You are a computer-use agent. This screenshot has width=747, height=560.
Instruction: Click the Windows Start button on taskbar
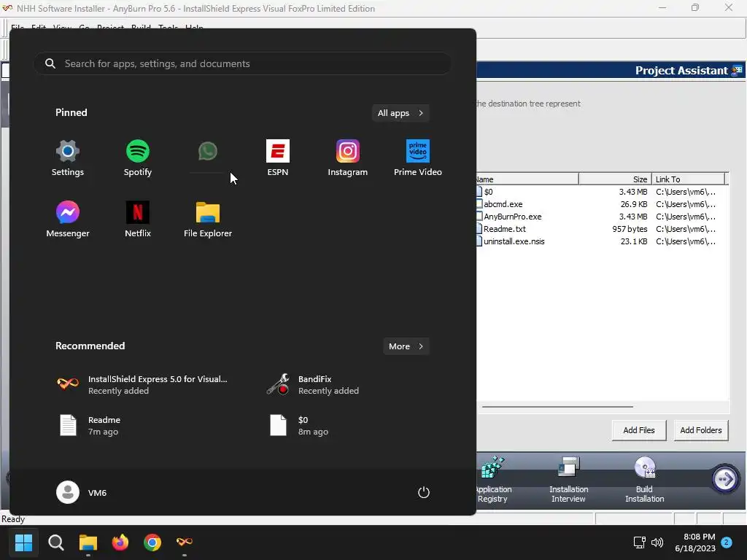[x=23, y=542]
